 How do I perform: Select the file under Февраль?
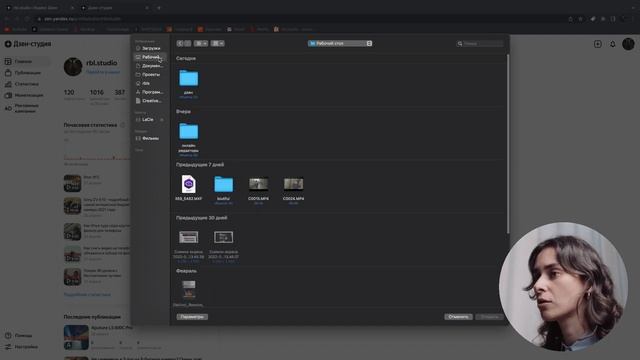tap(189, 289)
